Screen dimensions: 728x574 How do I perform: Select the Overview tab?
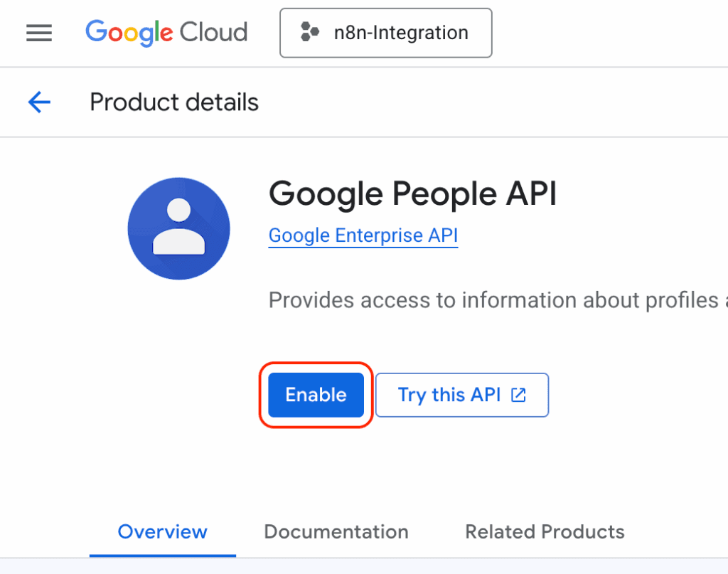pos(162,531)
